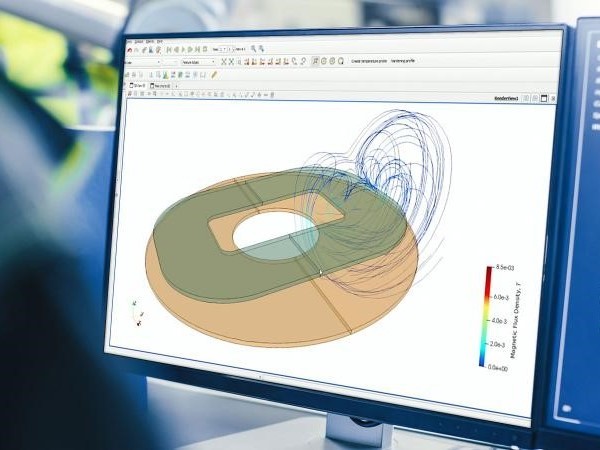The image size is (600, 450).
Task: Select the first layout tab
Action: tap(137, 86)
